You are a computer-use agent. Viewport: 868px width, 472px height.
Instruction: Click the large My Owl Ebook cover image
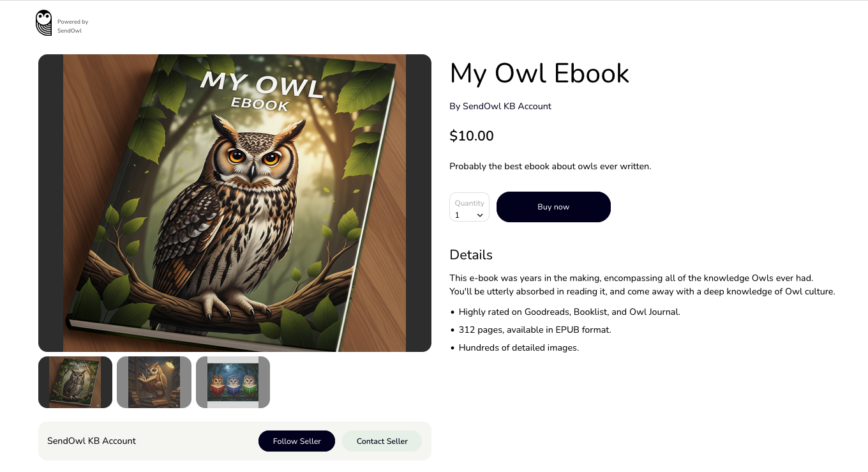pyautogui.click(x=235, y=203)
